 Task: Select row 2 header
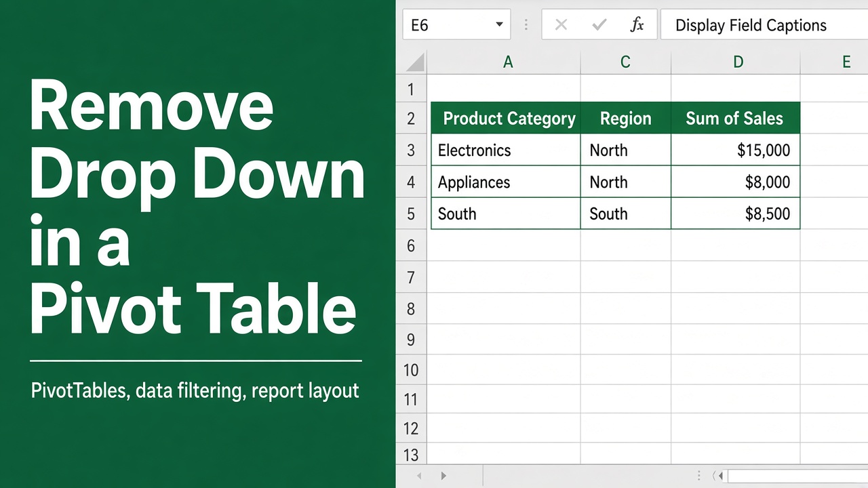pos(411,119)
